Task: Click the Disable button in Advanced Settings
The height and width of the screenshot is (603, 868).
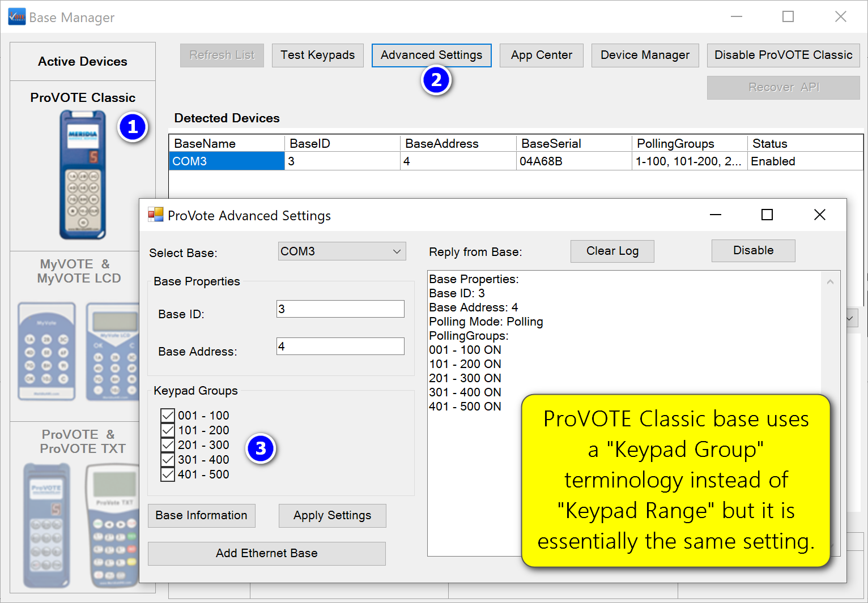Action: pos(754,250)
